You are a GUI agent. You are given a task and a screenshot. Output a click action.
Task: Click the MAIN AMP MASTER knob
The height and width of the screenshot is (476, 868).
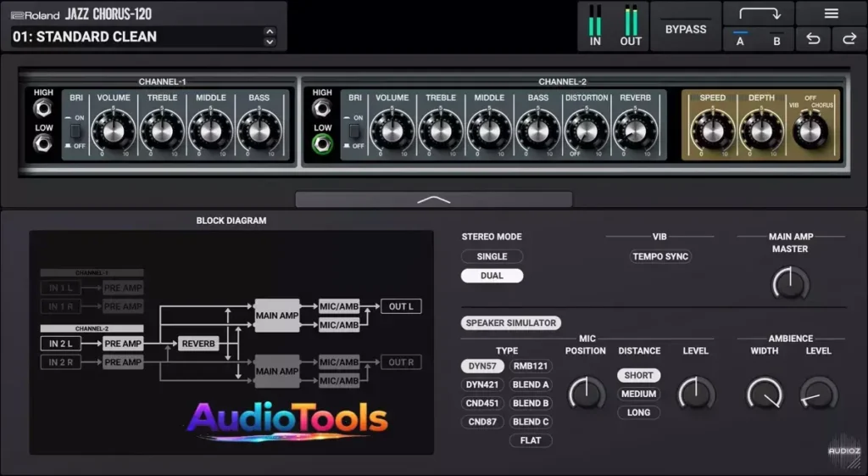coord(790,283)
